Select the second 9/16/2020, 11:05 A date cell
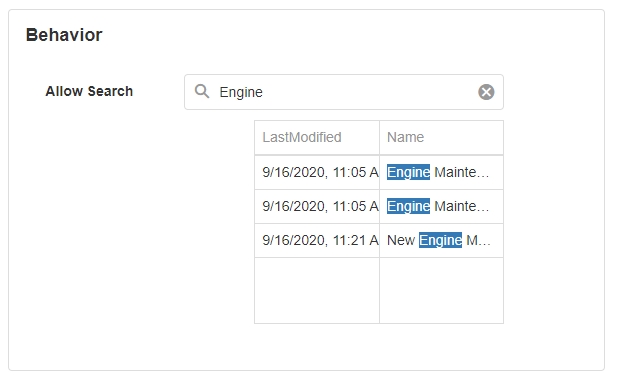Screen dimensions: 617x380 click(x=317, y=207)
